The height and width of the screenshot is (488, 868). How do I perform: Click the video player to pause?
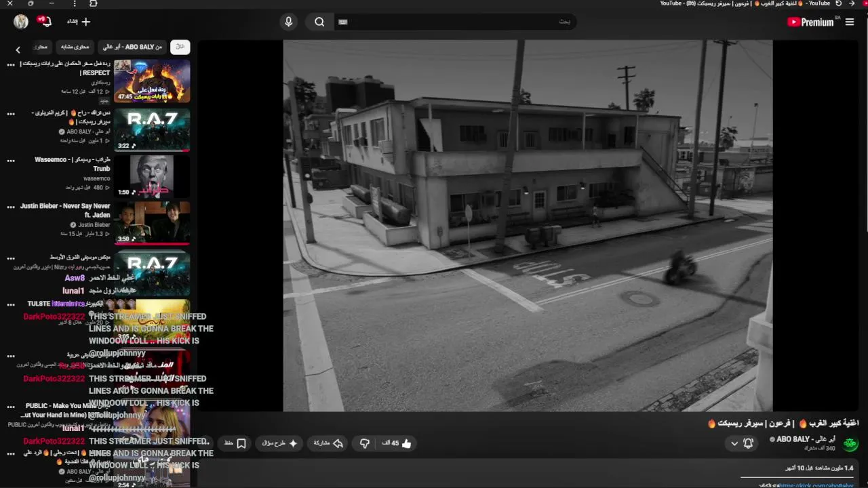pos(528,225)
